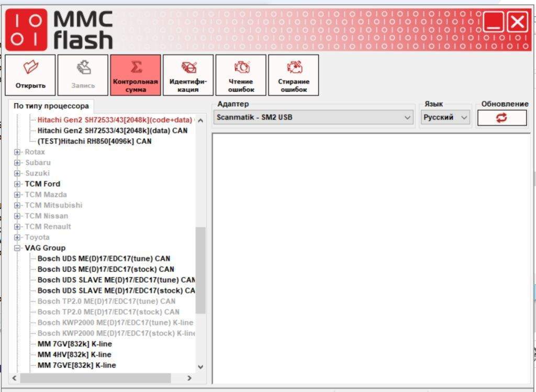Open the Идентификация tool
The image size is (536, 392).
pos(188,75)
